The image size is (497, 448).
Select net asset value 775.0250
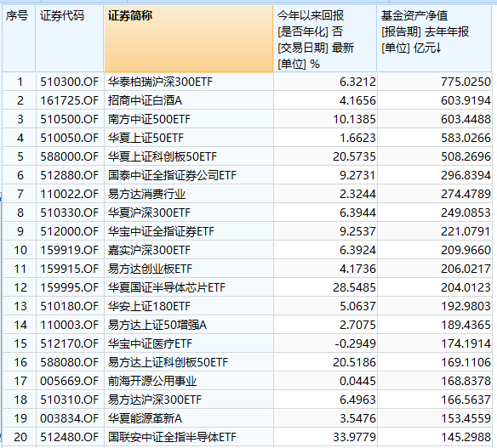466,82
